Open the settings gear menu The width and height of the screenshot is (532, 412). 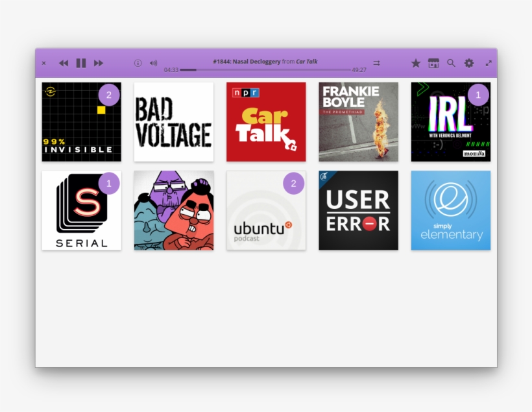coord(469,63)
